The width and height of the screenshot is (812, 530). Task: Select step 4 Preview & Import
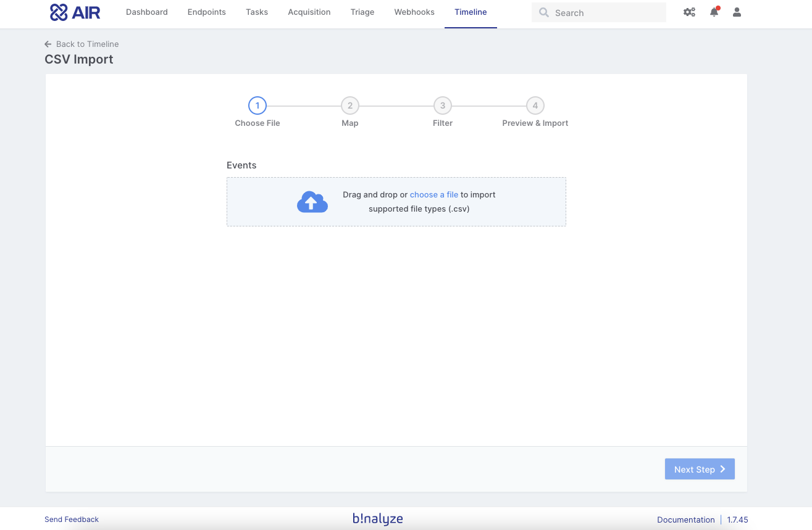pyautogui.click(x=535, y=106)
